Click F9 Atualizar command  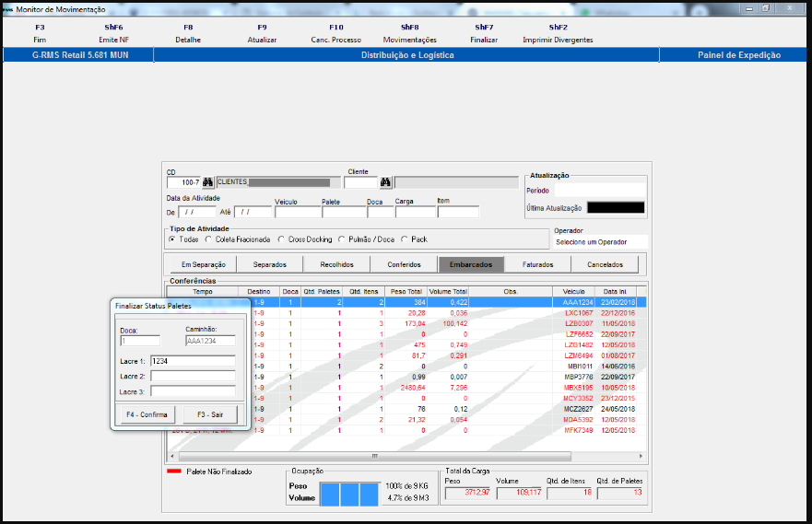tap(262, 34)
